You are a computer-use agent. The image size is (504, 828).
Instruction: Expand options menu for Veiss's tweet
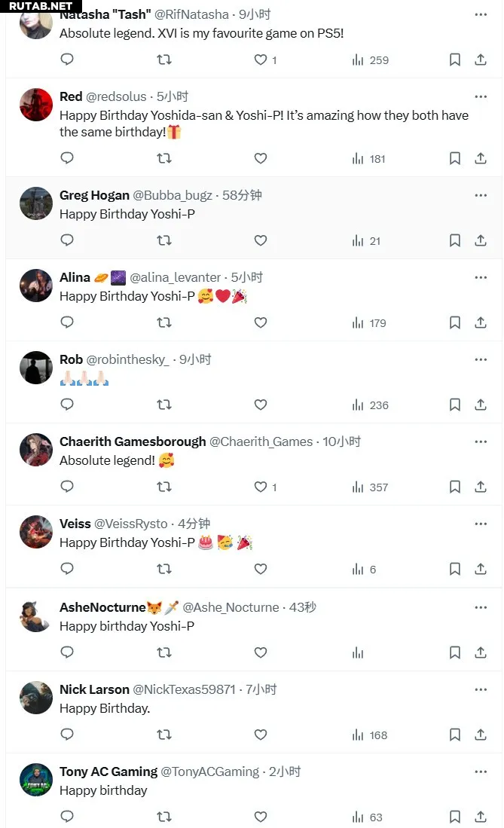(481, 524)
